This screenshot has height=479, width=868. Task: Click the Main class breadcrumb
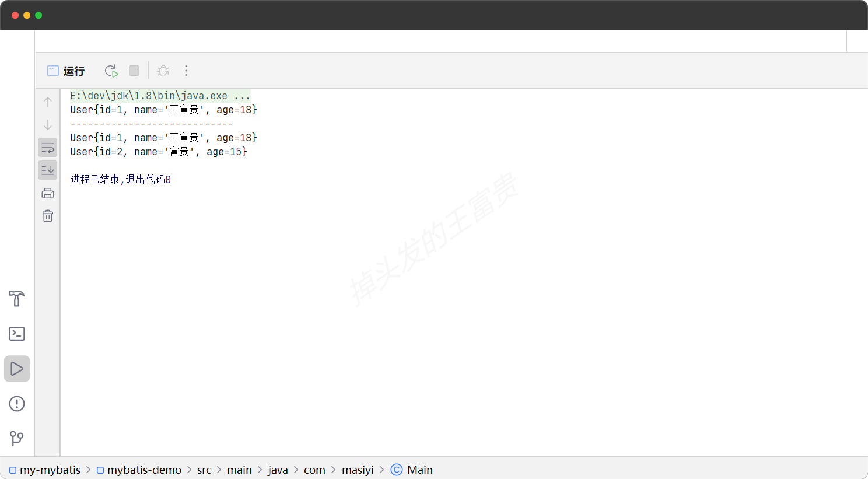[x=412, y=470]
